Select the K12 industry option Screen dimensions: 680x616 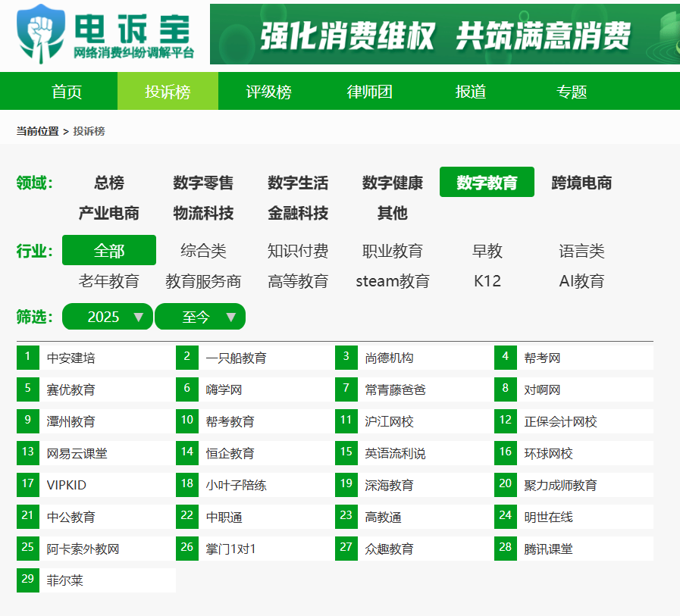[487, 281]
